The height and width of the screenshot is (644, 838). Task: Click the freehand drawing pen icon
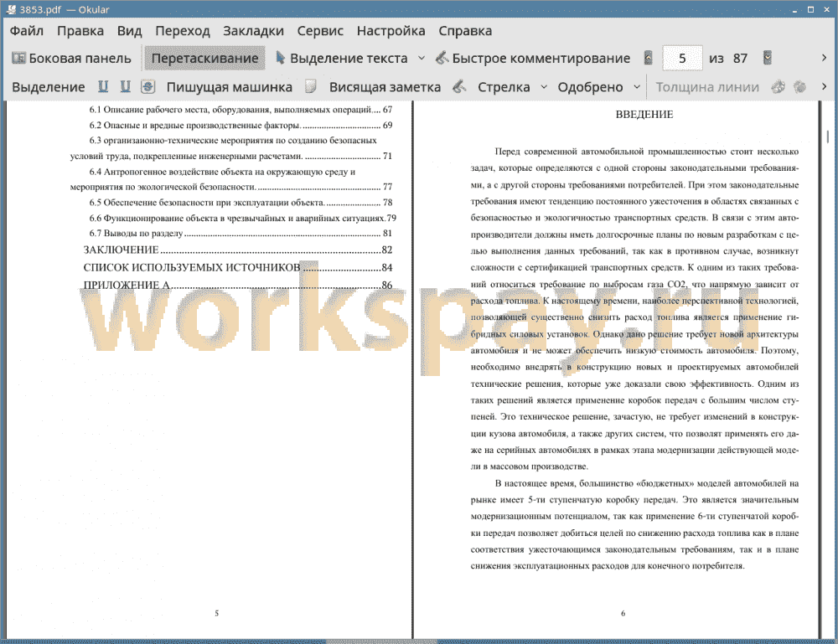[459, 86]
